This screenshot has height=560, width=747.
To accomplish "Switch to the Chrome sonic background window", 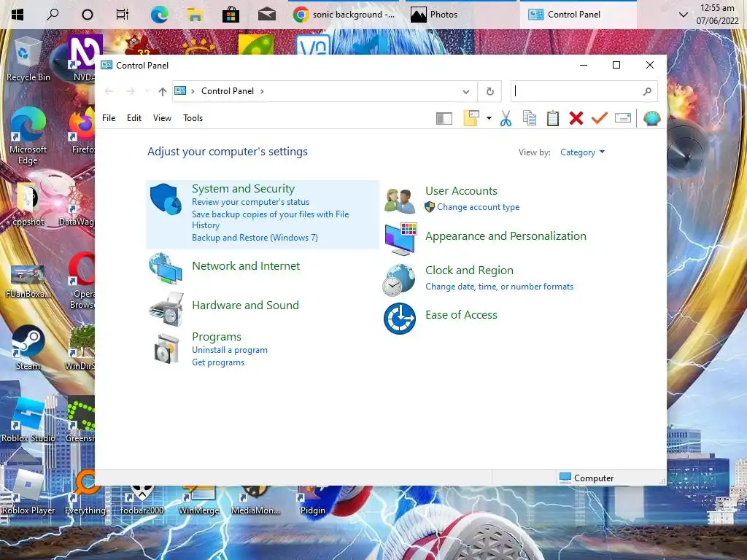I will [x=344, y=15].
